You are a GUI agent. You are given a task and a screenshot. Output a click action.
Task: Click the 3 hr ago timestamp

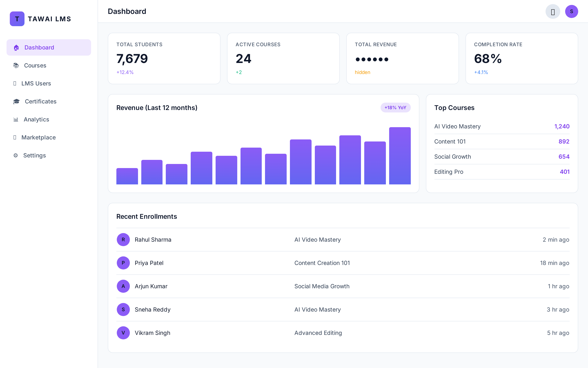(558, 310)
